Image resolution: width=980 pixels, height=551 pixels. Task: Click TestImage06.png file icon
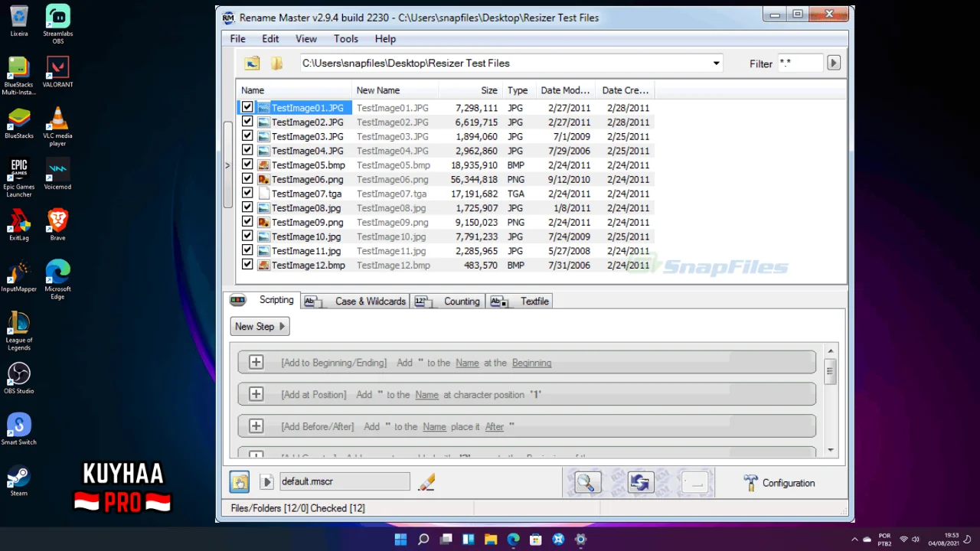point(263,179)
